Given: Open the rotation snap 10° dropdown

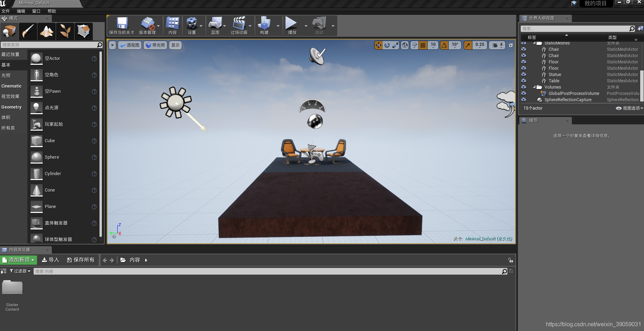Looking at the screenshot, I should click(x=455, y=45).
